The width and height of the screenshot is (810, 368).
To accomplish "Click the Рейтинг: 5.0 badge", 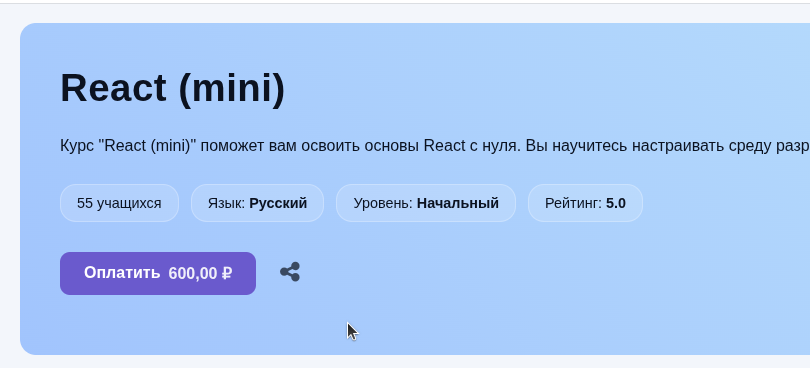I will click(x=585, y=203).
